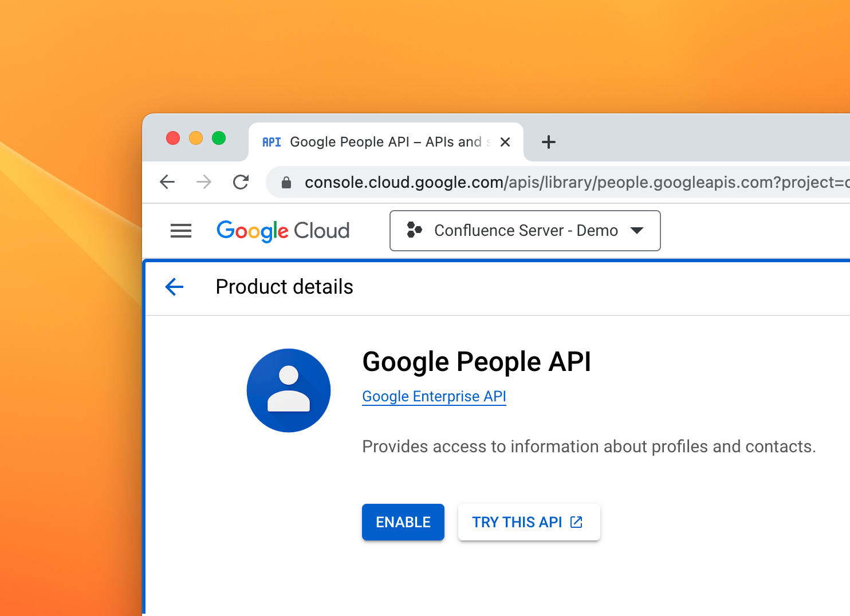
Task: Open the Google Enterprise API link
Action: [434, 396]
